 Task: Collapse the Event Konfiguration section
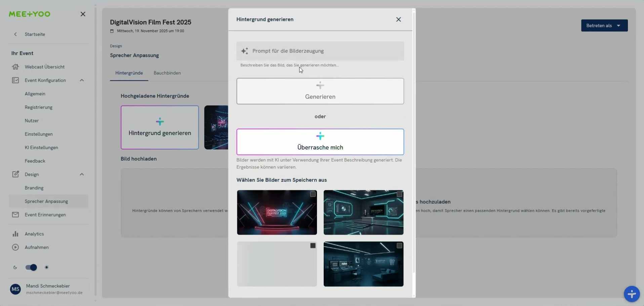pos(82,80)
